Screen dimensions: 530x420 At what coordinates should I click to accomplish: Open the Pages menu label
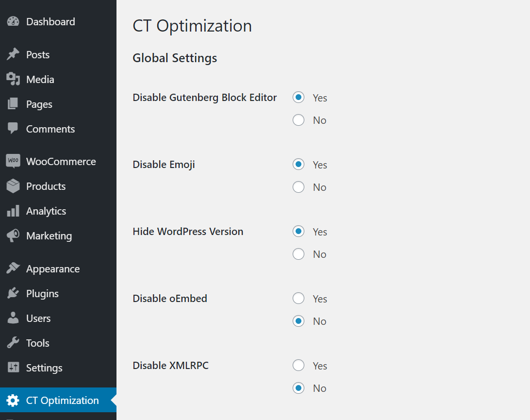(x=39, y=104)
